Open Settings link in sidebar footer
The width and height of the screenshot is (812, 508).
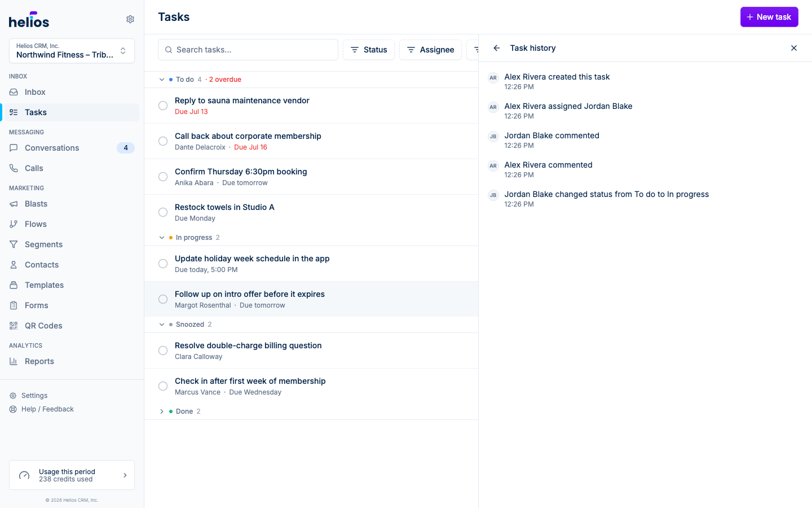(34, 396)
